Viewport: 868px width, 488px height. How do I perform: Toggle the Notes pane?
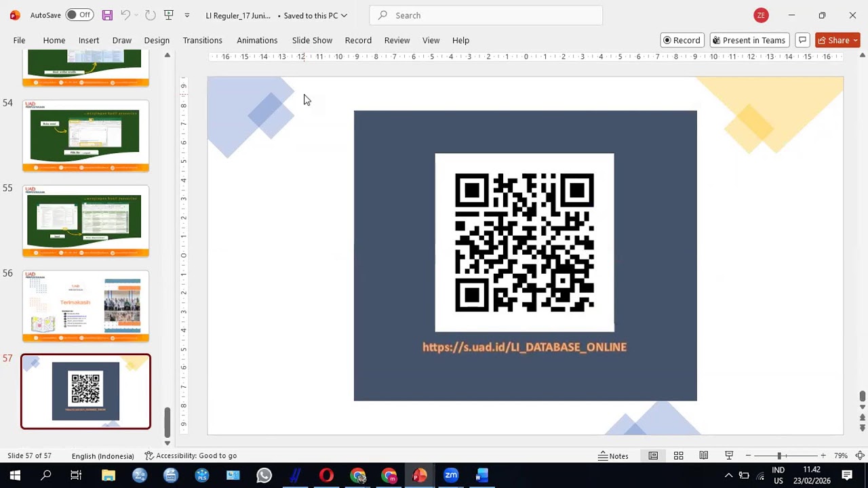point(613,455)
